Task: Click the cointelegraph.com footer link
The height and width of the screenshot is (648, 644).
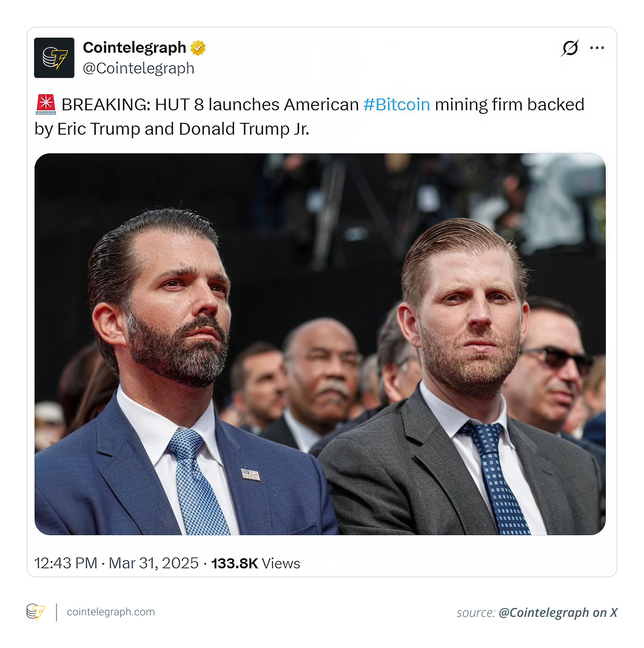Action: click(x=111, y=612)
